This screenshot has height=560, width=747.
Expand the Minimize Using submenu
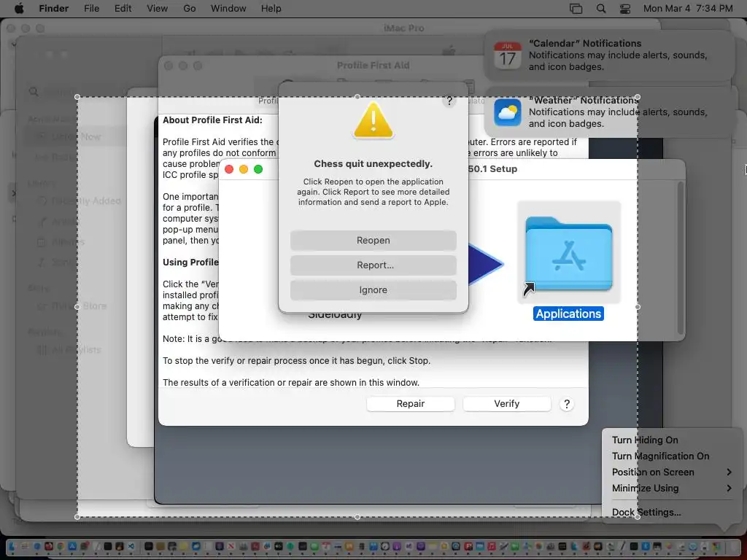[x=672, y=489]
